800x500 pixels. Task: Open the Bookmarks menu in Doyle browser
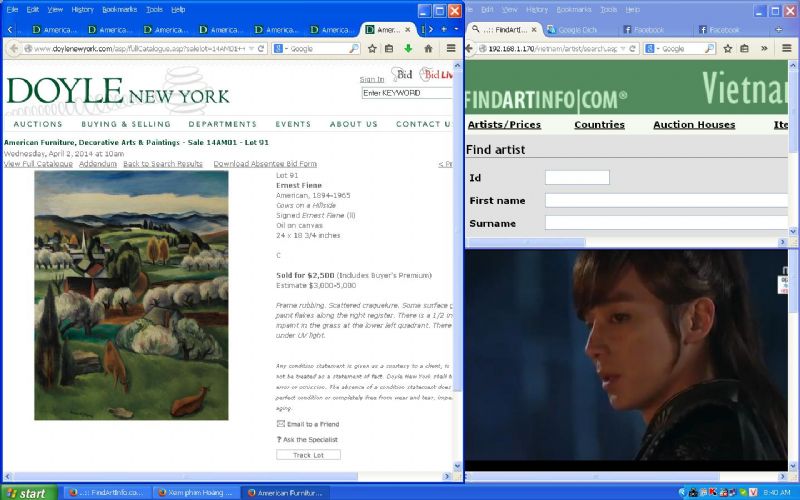(118, 9)
